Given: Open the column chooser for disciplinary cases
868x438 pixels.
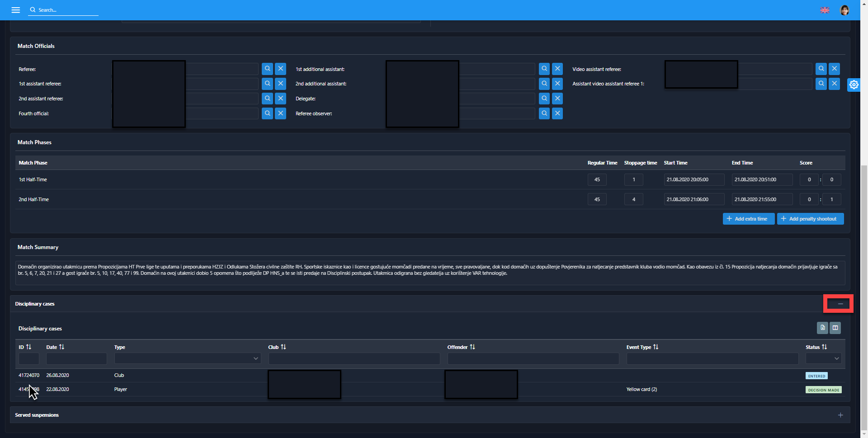Looking at the screenshot, I should click(835, 328).
